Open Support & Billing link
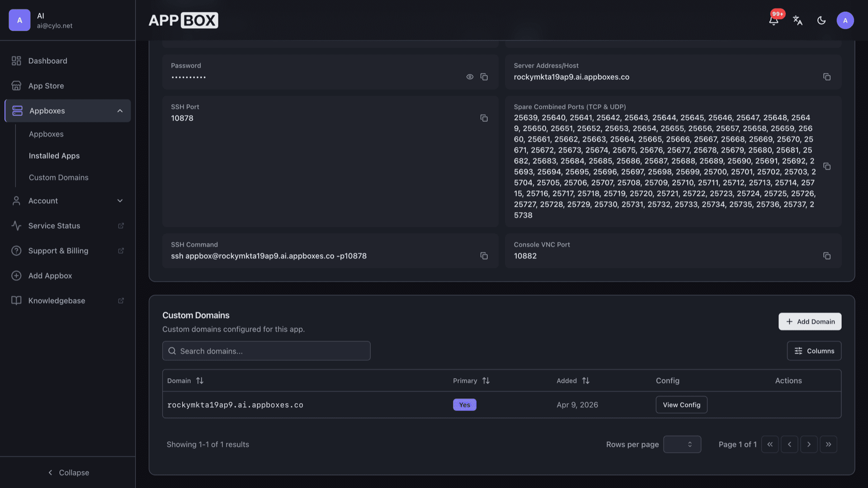The image size is (868, 488). click(x=68, y=251)
